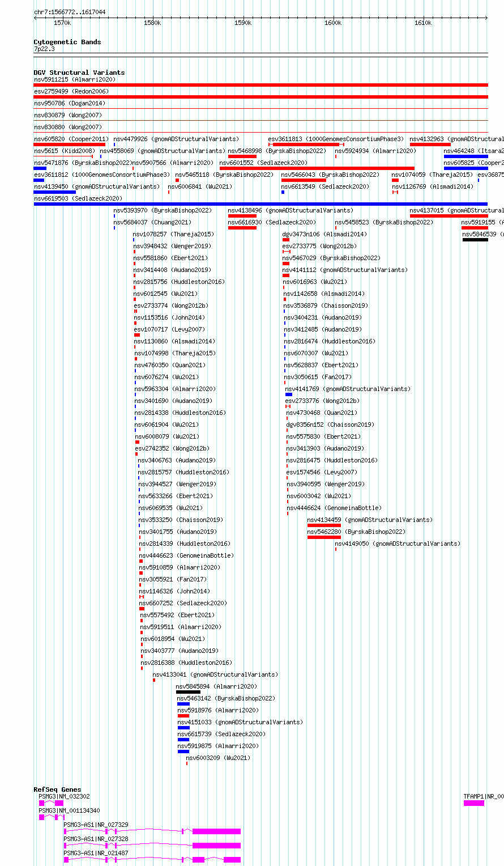The image size is (504, 866).
Task: Click the 1580k ruler tick label
Action: point(152,23)
